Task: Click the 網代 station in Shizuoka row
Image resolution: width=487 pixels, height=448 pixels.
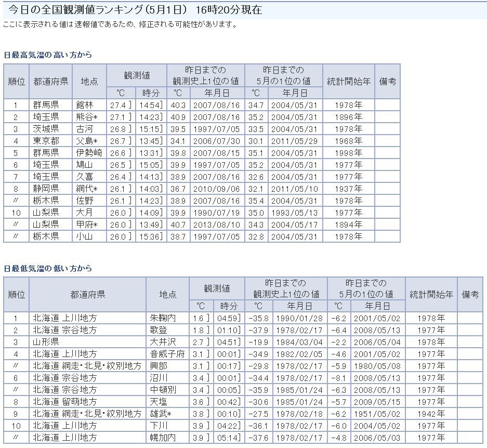Action: [87, 189]
